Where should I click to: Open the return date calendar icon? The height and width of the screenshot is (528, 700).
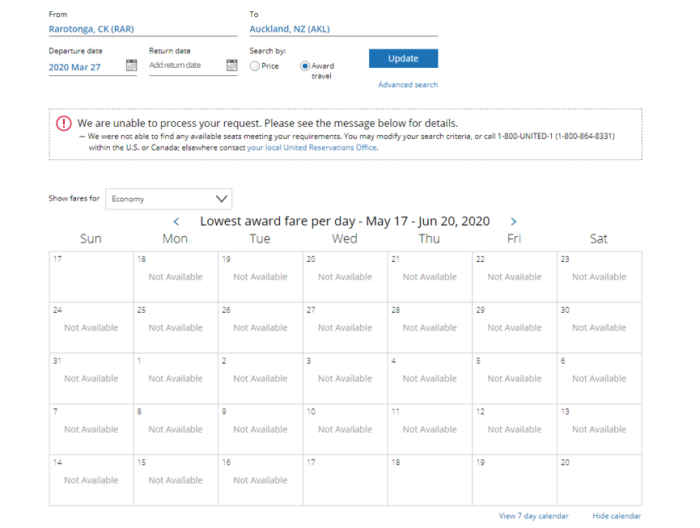click(x=232, y=65)
